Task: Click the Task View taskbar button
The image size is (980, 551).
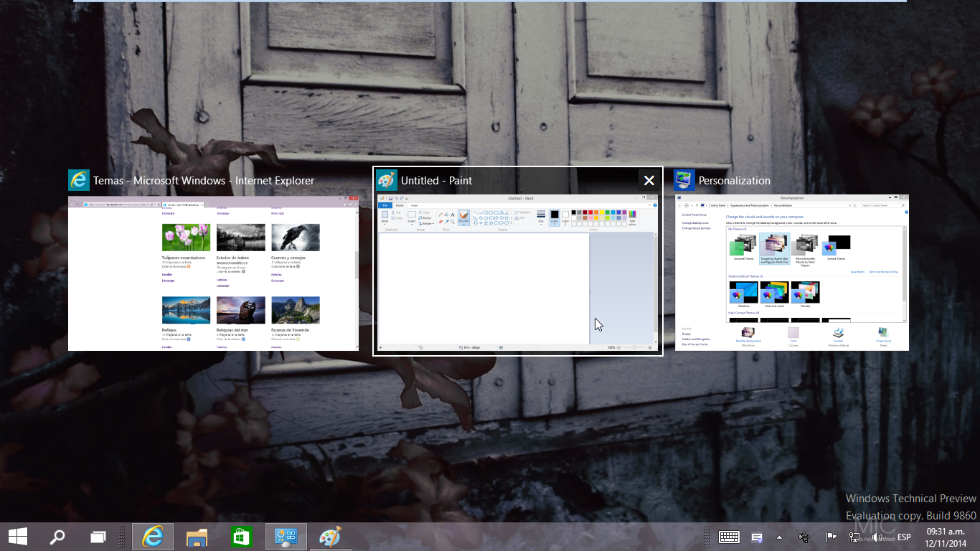Action: coord(98,537)
